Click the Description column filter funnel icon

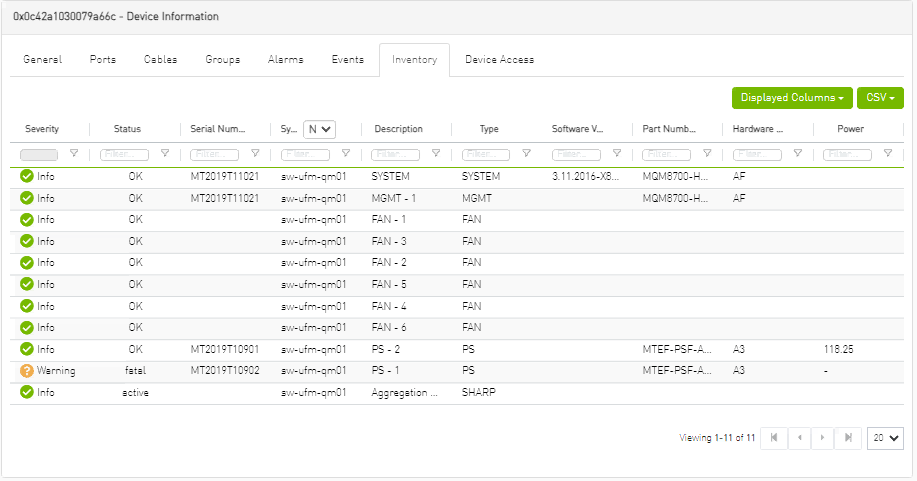coord(435,154)
